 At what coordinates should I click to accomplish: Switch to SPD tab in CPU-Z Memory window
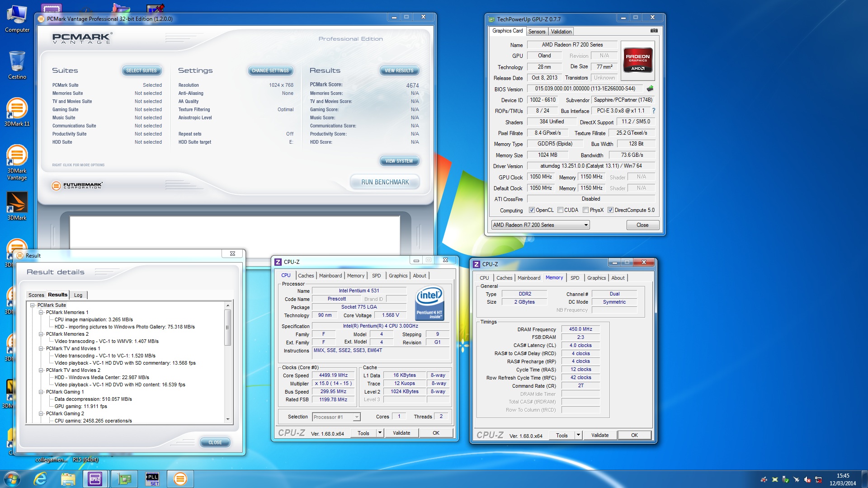pos(575,278)
